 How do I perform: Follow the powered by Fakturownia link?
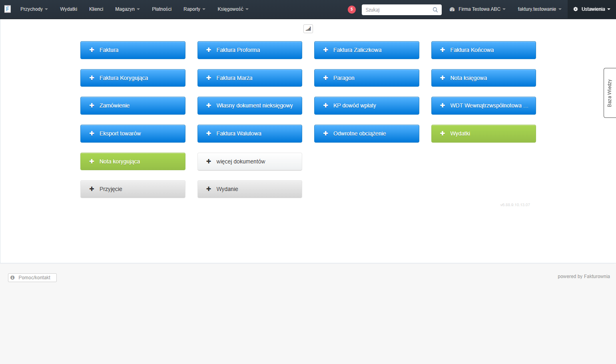(584, 276)
